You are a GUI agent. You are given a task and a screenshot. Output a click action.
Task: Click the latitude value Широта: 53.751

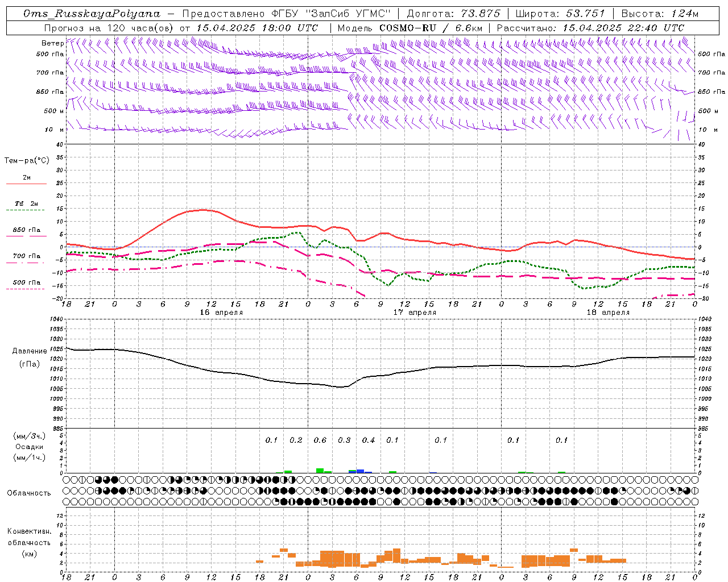click(x=561, y=14)
